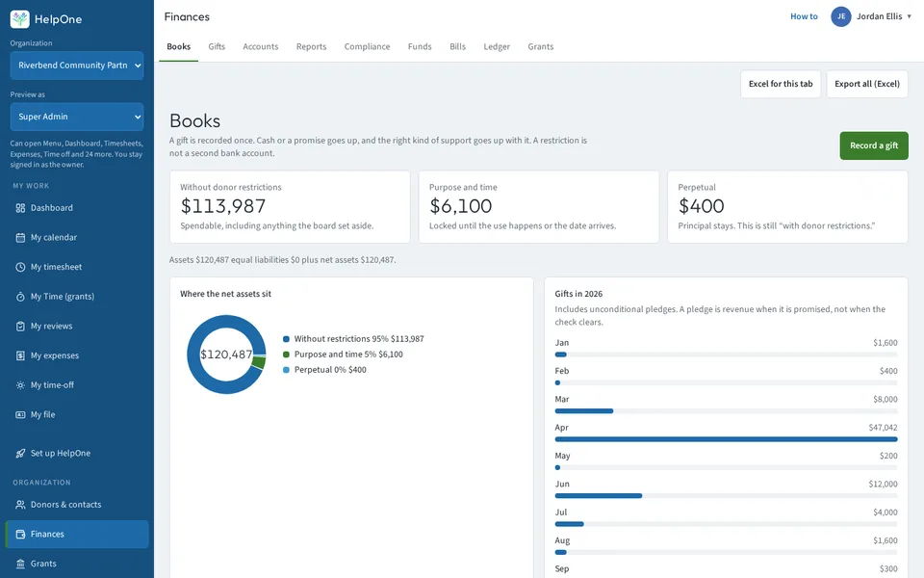Click the Excel for this tab button
The height and width of the screenshot is (578, 924).
781,84
